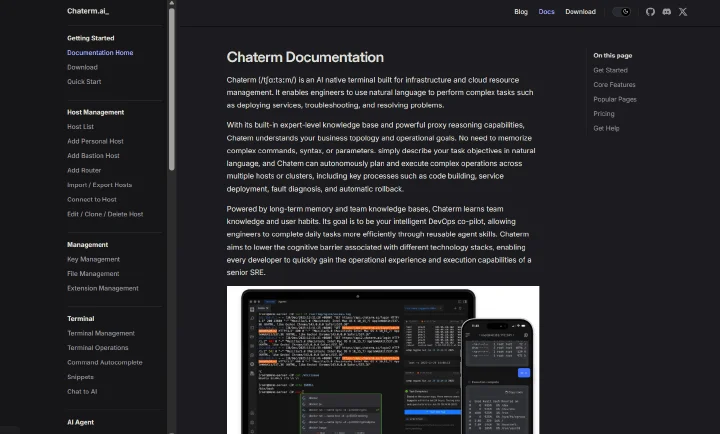Open the Blog nav item
Viewport: 720px width, 434px height.
(521, 12)
